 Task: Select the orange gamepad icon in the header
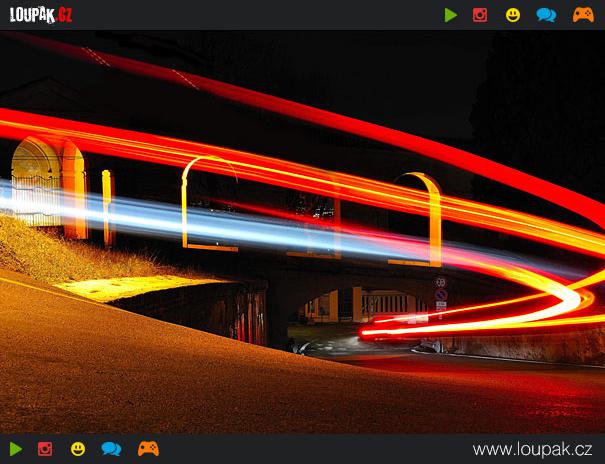point(583,15)
